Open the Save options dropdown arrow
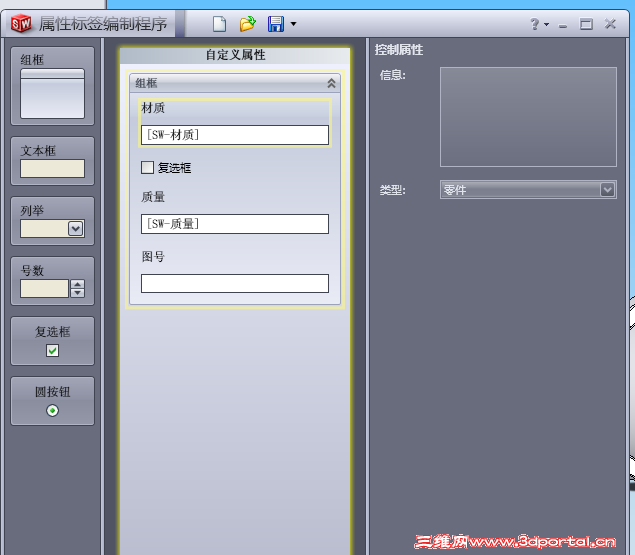 (294, 24)
